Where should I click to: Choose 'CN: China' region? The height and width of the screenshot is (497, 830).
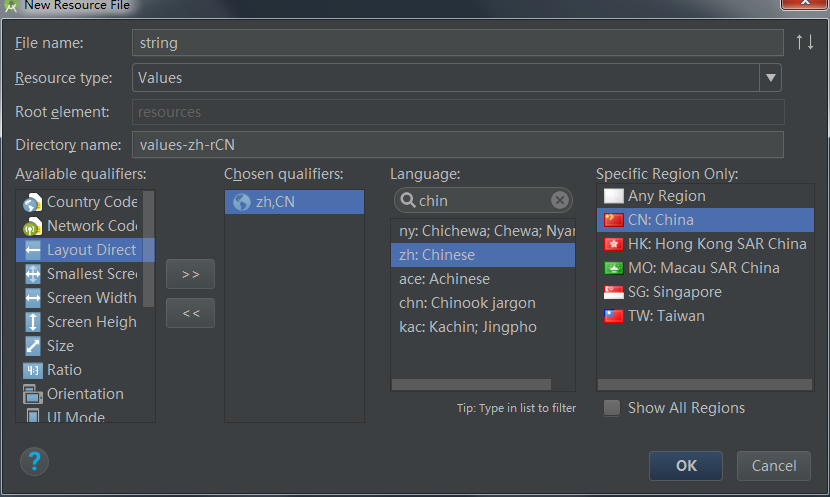[705, 220]
